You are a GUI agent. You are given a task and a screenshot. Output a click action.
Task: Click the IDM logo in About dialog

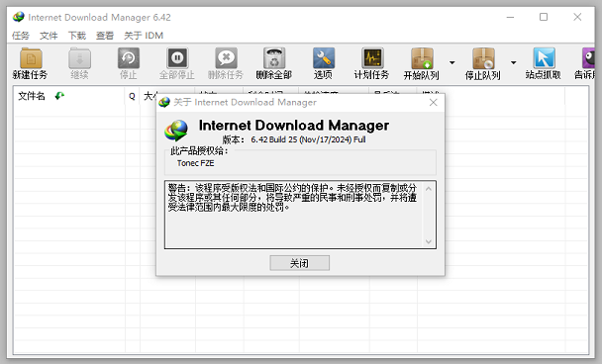pos(176,131)
